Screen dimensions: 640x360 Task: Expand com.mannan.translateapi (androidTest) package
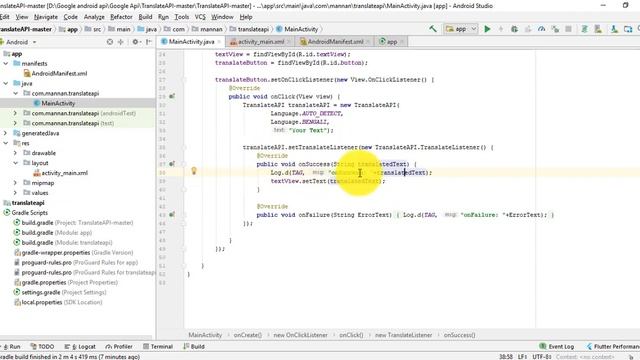[x=16, y=113]
